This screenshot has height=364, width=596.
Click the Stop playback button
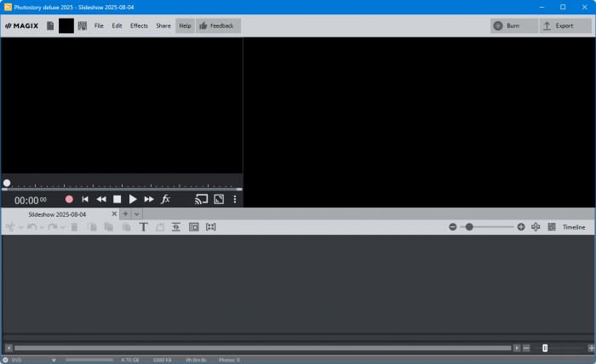coord(117,199)
